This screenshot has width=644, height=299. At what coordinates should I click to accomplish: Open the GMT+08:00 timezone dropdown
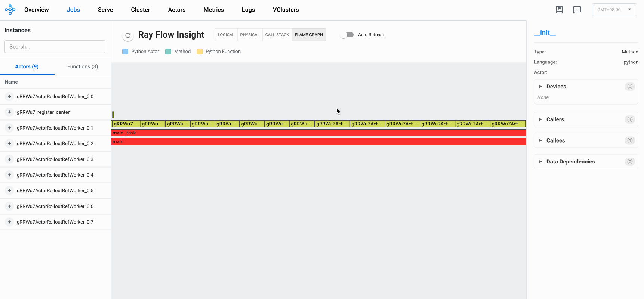[x=614, y=10]
